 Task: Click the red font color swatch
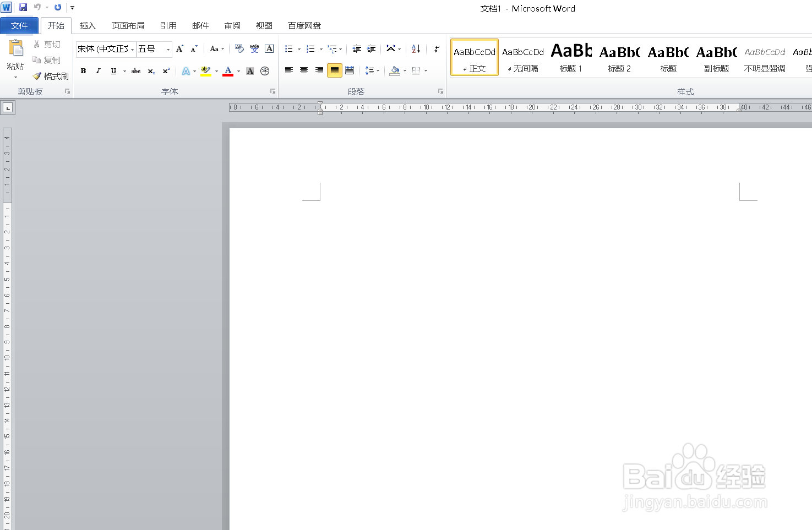[x=228, y=73]
